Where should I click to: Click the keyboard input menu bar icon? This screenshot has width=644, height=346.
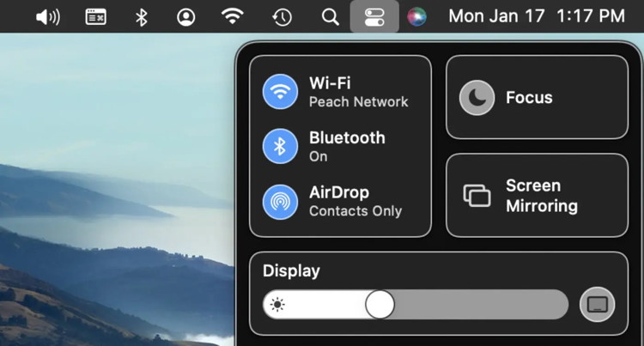(95, 17)
